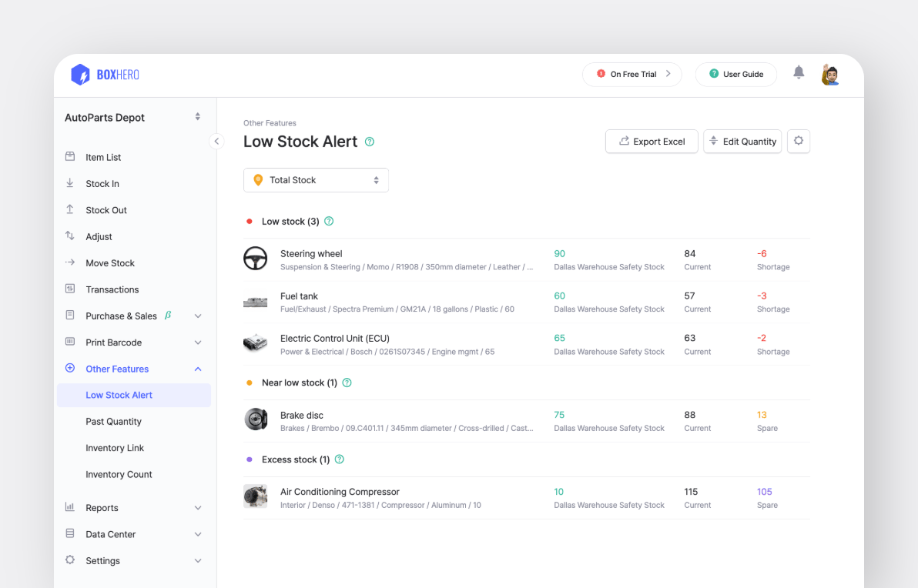Viewport: 918px width, 588px height.
Task: Open the Item List section
Action: pos(102,157)
